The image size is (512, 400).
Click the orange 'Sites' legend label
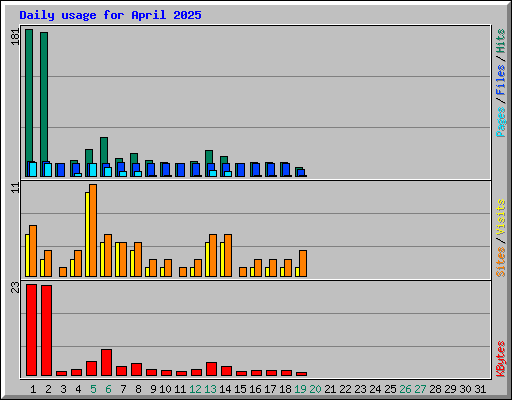pos(501,262)
